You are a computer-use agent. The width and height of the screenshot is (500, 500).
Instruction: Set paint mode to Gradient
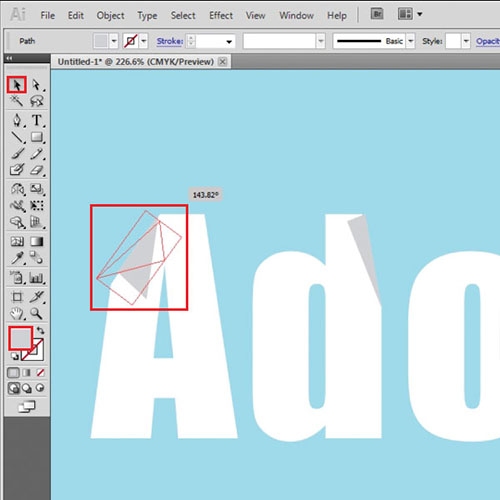(27, 372)
